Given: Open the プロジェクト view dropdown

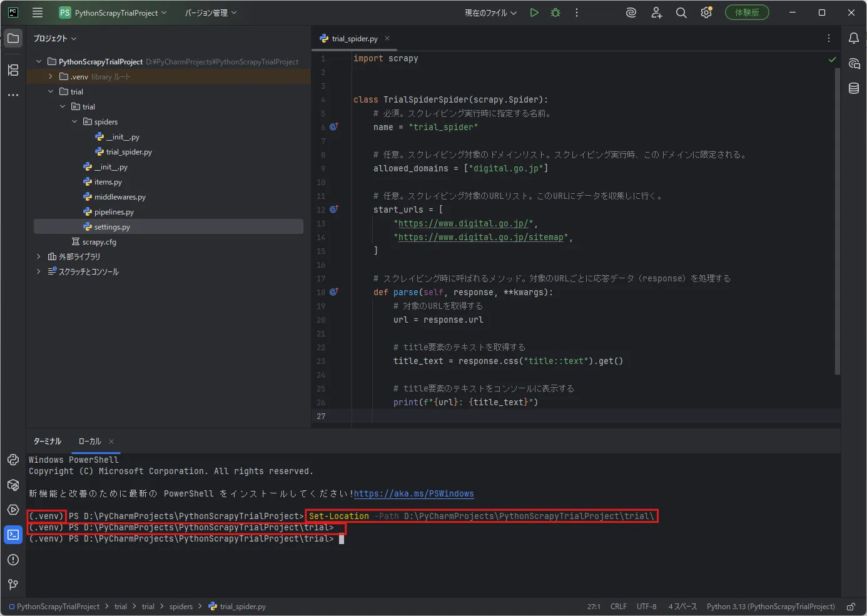Looking at the screenshot, I should 55,38.
